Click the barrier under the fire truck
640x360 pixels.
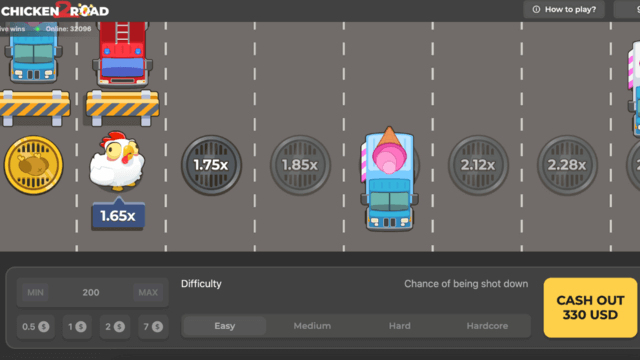click(122, 107)
